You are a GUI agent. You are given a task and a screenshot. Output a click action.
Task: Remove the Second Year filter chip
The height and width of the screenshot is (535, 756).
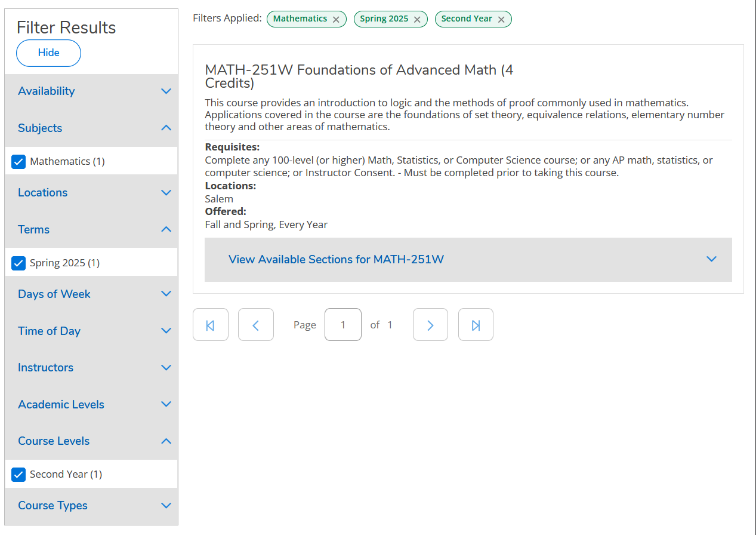[501, 20]
